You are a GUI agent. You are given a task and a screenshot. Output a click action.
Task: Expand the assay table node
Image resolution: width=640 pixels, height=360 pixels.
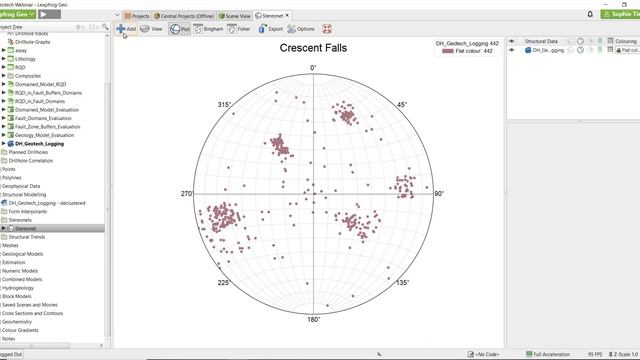(x=4, y=50)
